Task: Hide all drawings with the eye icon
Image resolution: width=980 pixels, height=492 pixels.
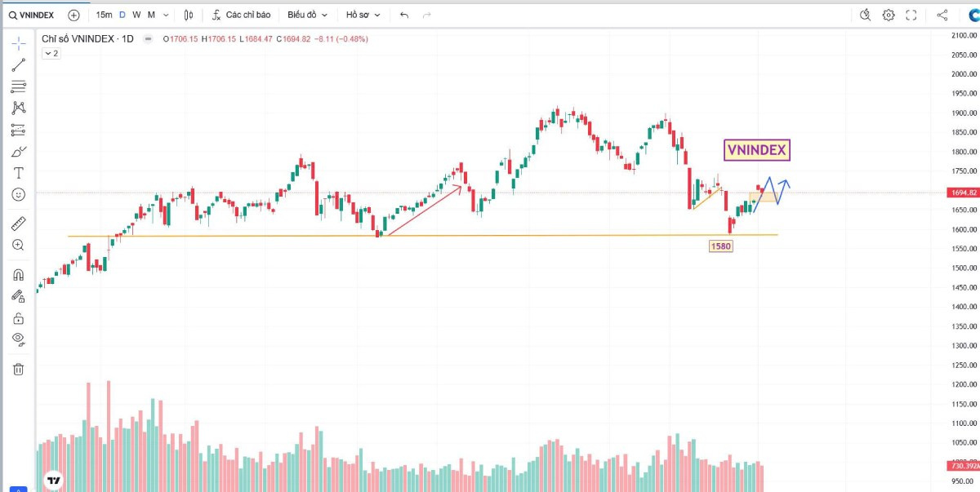Action: 16,341
